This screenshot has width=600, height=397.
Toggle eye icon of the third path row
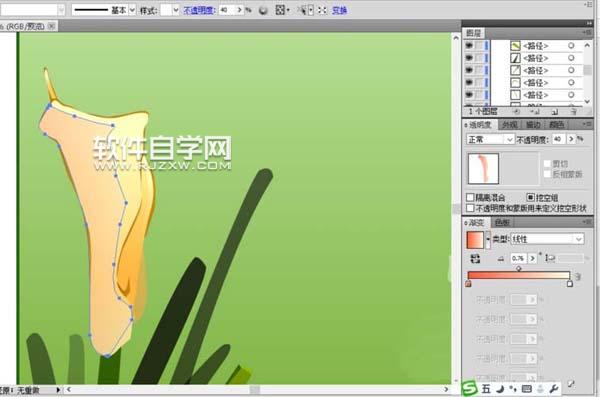point(469,70)
